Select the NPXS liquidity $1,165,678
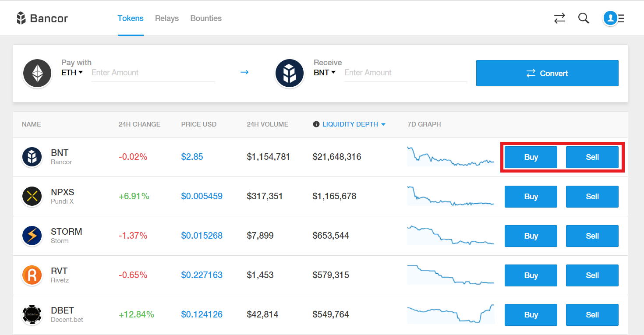The width and height of the screenshot is (644, 335). [334, 196]
